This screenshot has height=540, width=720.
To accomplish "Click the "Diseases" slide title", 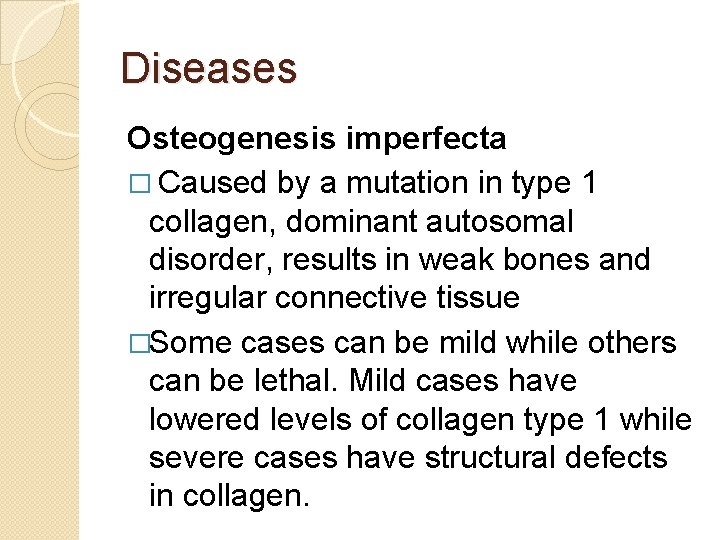I will pyautogui.click(x=208, y=68).
